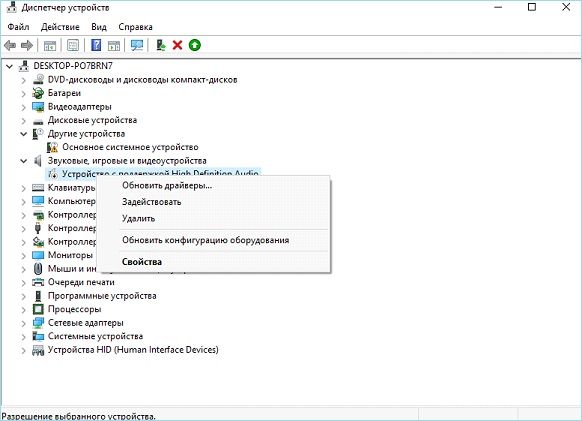The image size is (582, 421).
Task: Click the red X uninstall device icon
Action: pyautogui.click(x=177, y=45)
